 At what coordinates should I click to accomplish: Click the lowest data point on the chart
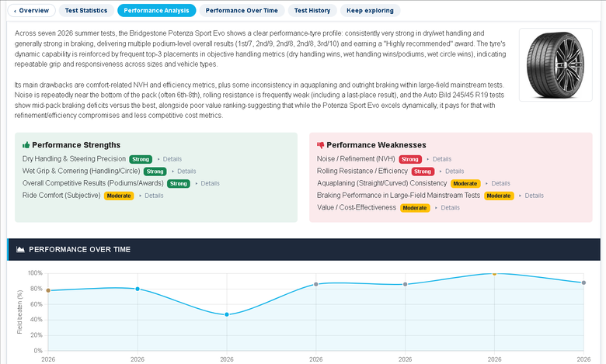227,314
